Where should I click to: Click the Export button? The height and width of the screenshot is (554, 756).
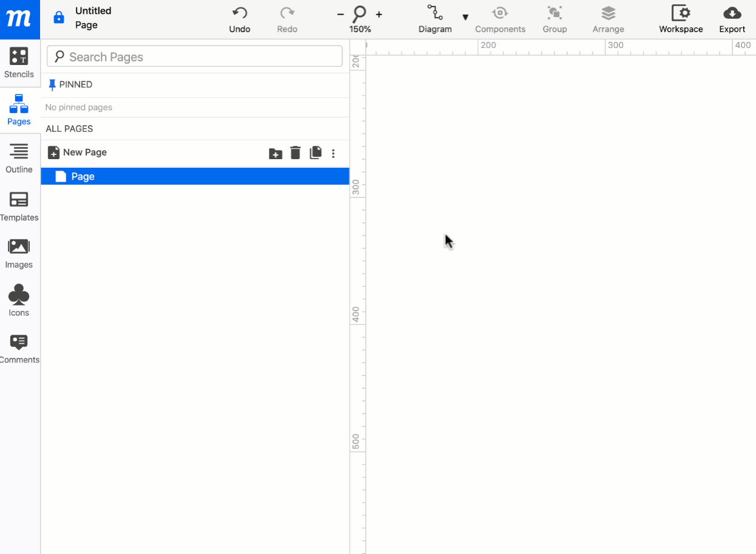(x=732, y=19)
